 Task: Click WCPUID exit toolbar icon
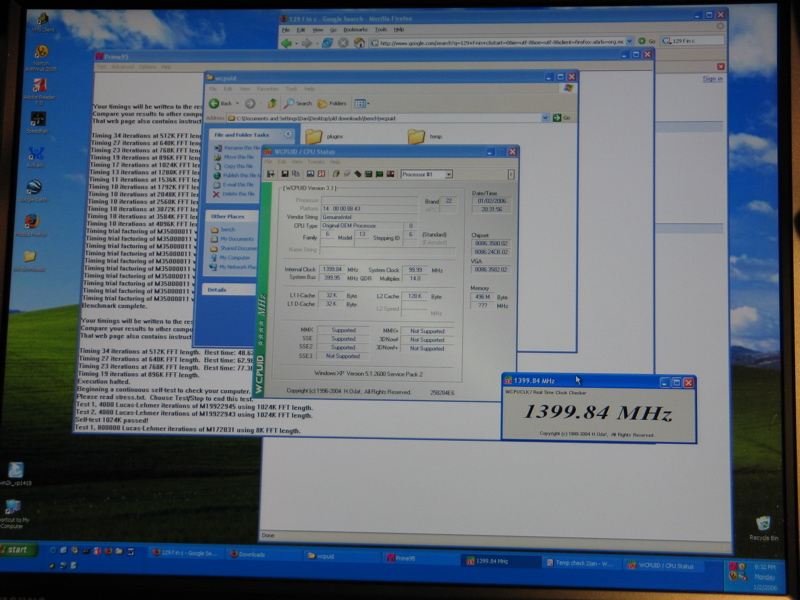click(271, 174)
